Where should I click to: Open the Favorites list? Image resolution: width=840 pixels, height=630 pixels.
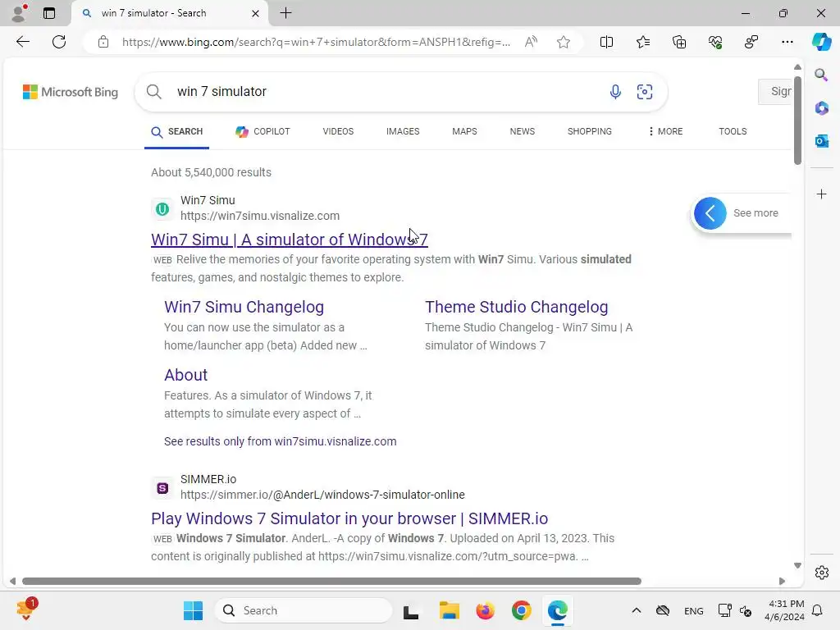tap(643, 42)
